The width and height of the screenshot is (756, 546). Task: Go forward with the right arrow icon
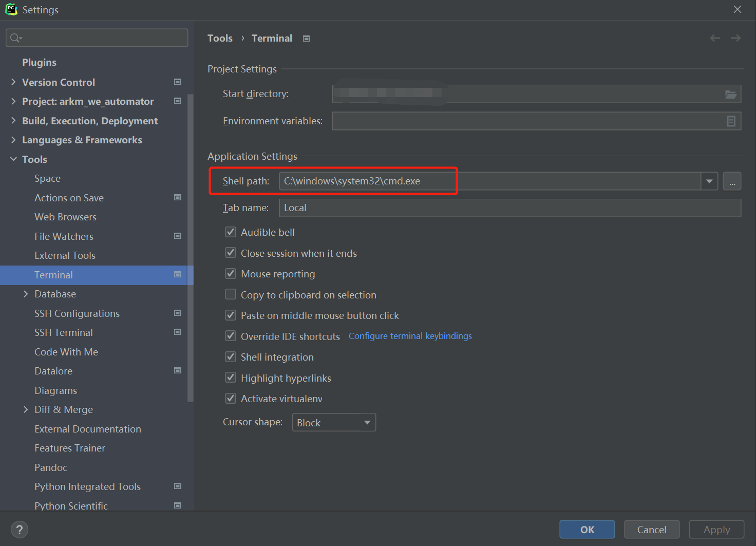pyautogui.click(x=735, y=38)
